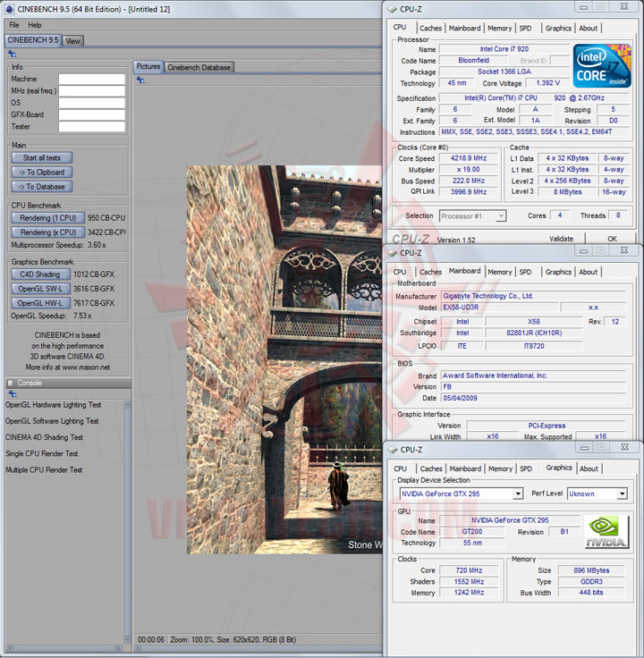Click the console vertical scrollbar

tap(128, 521)
